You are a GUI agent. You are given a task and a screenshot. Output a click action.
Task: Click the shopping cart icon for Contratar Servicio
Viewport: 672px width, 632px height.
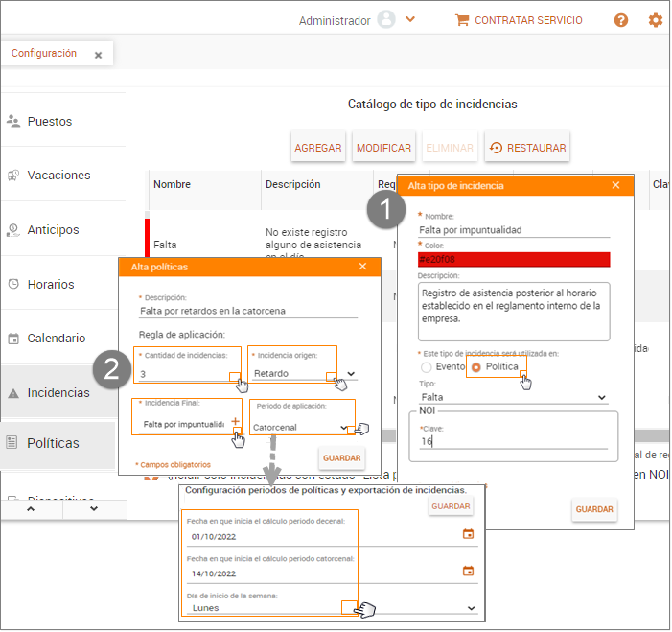[x=462, y=20]
